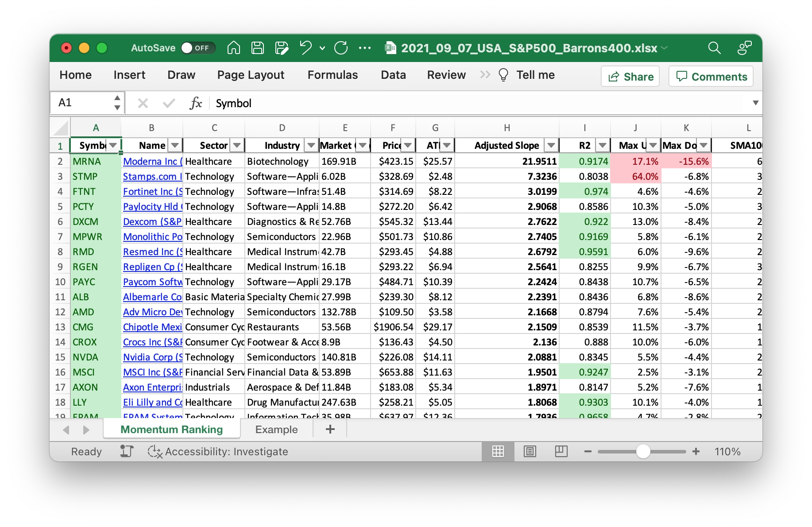
Task: Click the Share button
Action: pos(630,77)
